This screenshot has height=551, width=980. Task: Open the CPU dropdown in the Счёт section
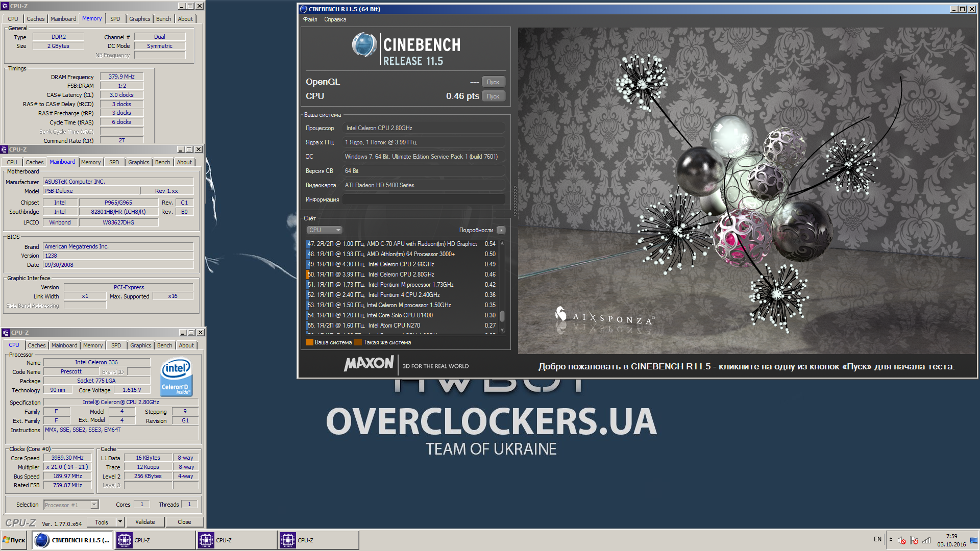324,230
